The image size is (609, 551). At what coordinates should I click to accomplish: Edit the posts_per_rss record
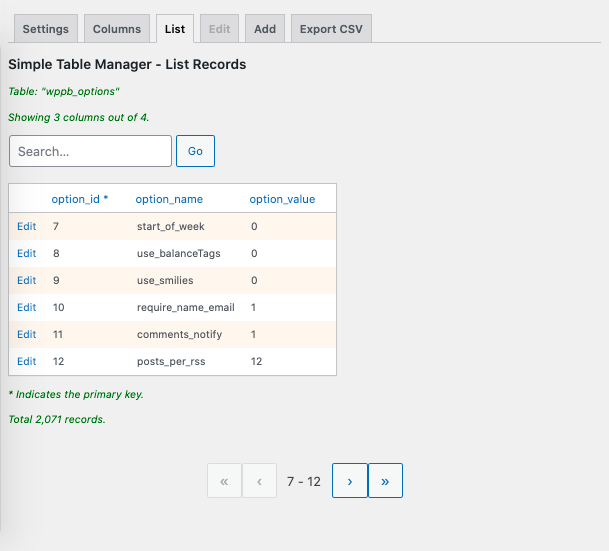26,361
